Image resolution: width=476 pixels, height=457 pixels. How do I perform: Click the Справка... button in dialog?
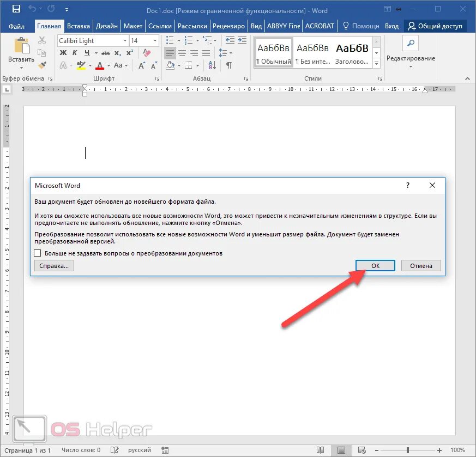54,266
